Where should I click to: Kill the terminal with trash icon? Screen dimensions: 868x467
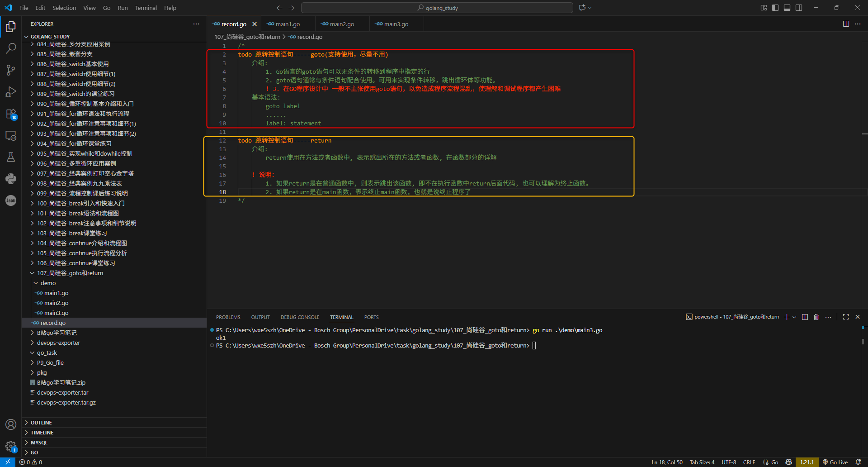(x=816, y=317)
